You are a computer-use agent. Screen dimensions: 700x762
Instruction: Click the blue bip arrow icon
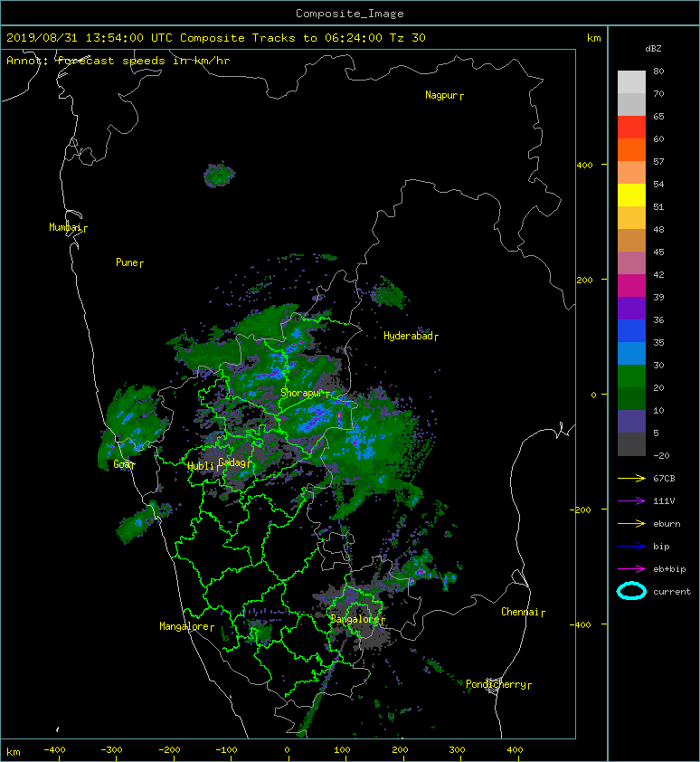pyautogui.click(x=631, y=547)
